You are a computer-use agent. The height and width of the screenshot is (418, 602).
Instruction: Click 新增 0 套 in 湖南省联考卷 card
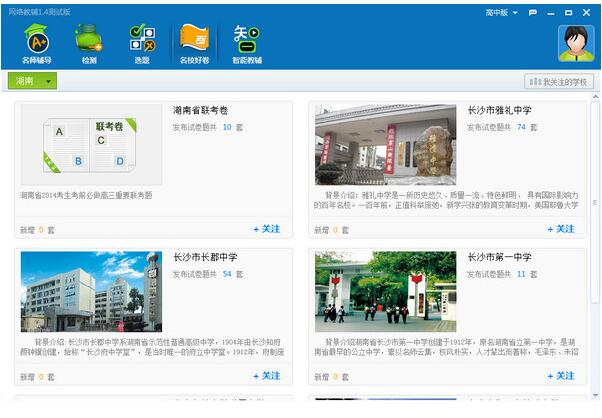37,230
